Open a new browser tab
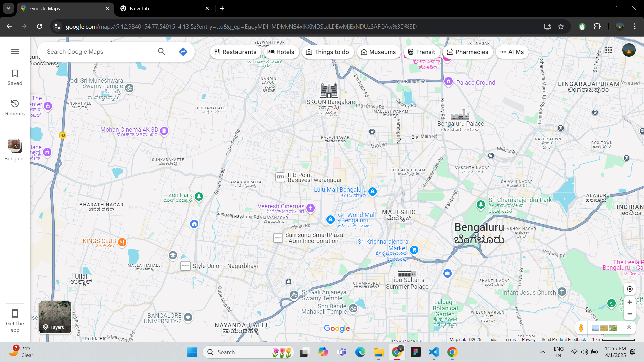 point(222,8)
